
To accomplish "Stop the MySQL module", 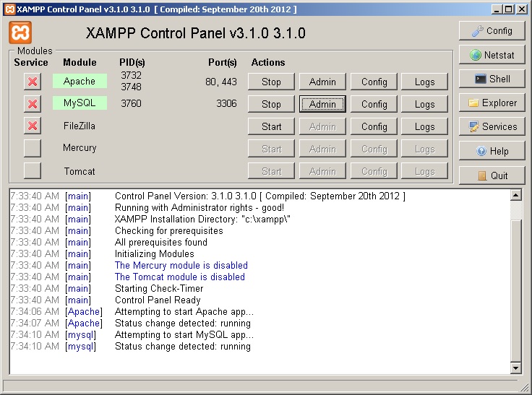I will 271,104.
